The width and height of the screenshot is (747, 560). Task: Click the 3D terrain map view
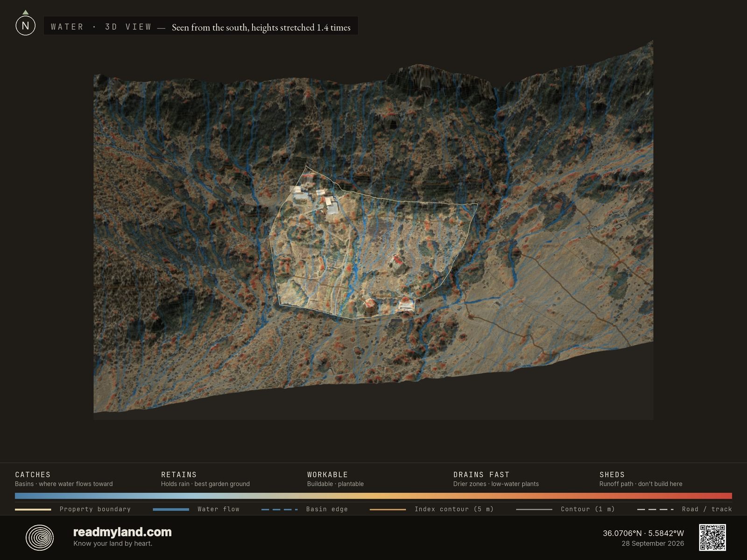tap(373, 229)
